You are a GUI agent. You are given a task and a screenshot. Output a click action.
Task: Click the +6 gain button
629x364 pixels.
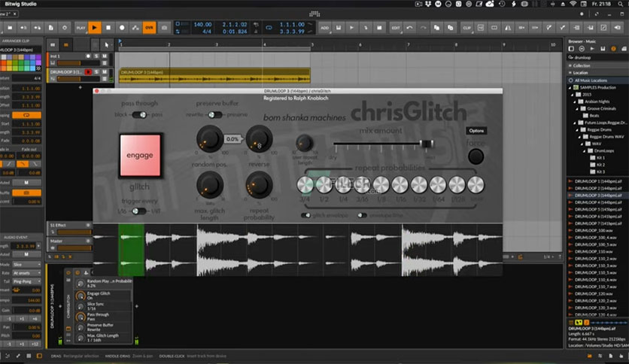35,318
